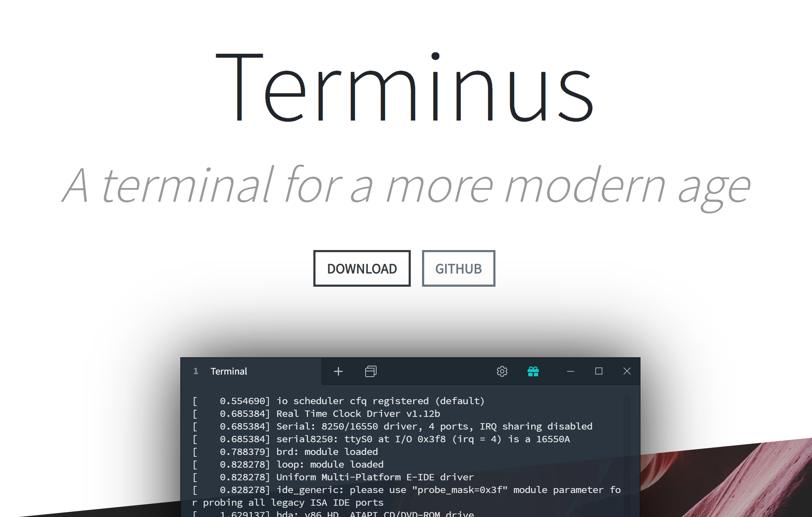Click the 'io scheduler cfq registered' log line

[x=339, y=401]
